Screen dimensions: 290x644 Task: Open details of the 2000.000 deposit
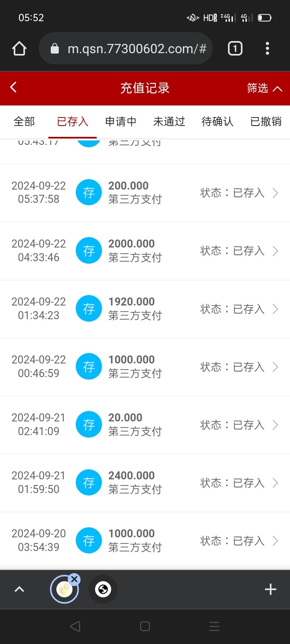(275, 251)
